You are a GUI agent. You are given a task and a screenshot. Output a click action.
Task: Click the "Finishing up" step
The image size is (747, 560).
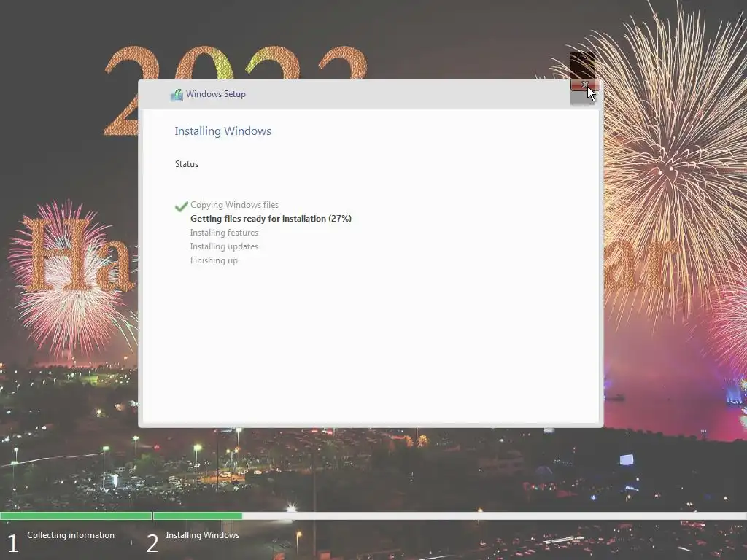coord(214,260)
